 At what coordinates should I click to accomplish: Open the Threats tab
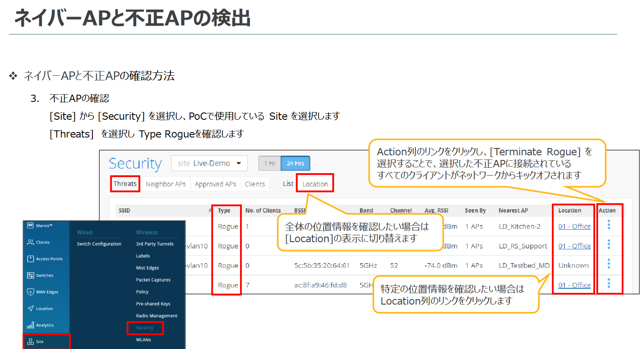coord(125,183)
